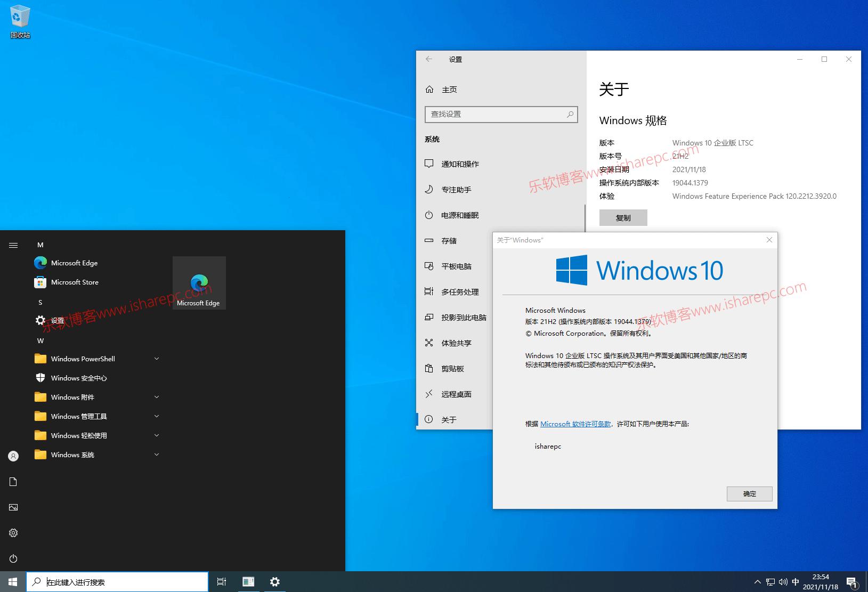Viewport: 868px width, 592px height.
Task: Click the user account icon in Start rail
Action: click(x=13, y=456)
